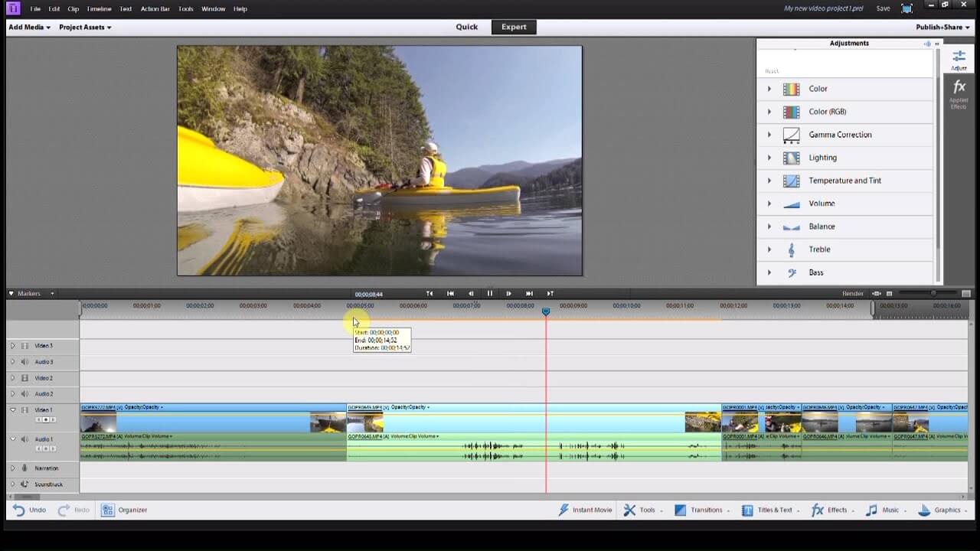Click the timeline zoom slider handle

click(933, 294)
